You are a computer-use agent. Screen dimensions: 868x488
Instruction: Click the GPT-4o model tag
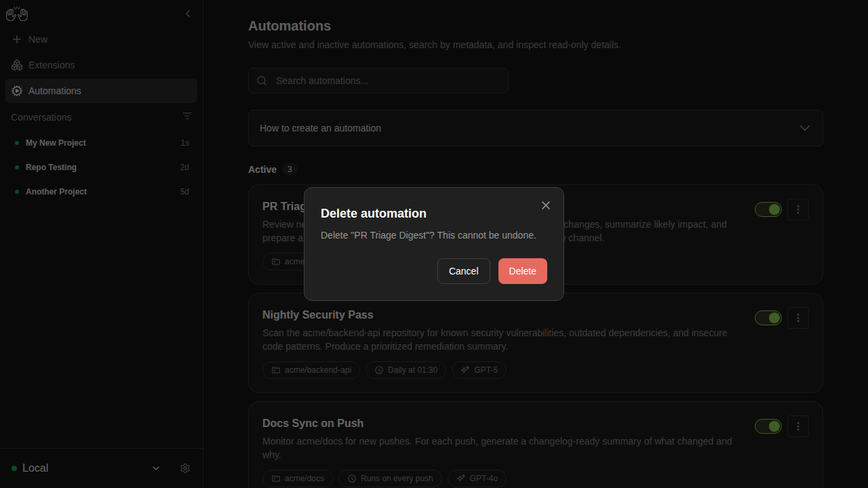477,479
